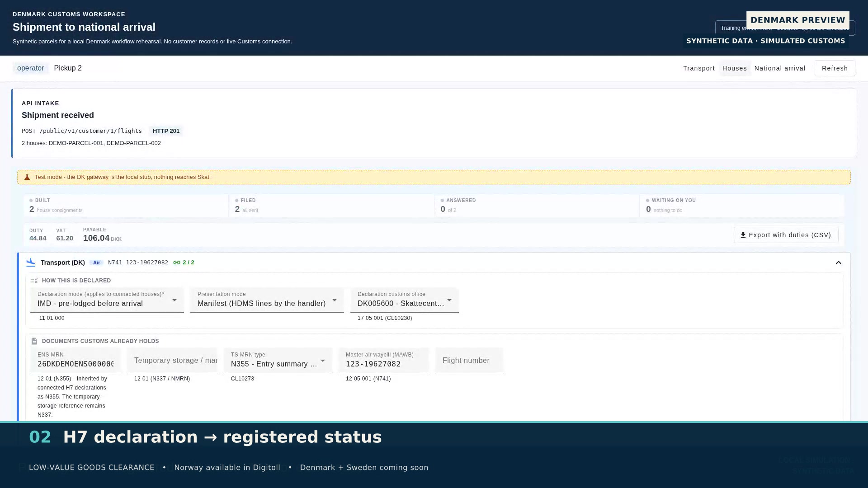Collapse the Transport (DK) section chevron
This screenshot has width=868, height=488.
[x=839, y=263]
